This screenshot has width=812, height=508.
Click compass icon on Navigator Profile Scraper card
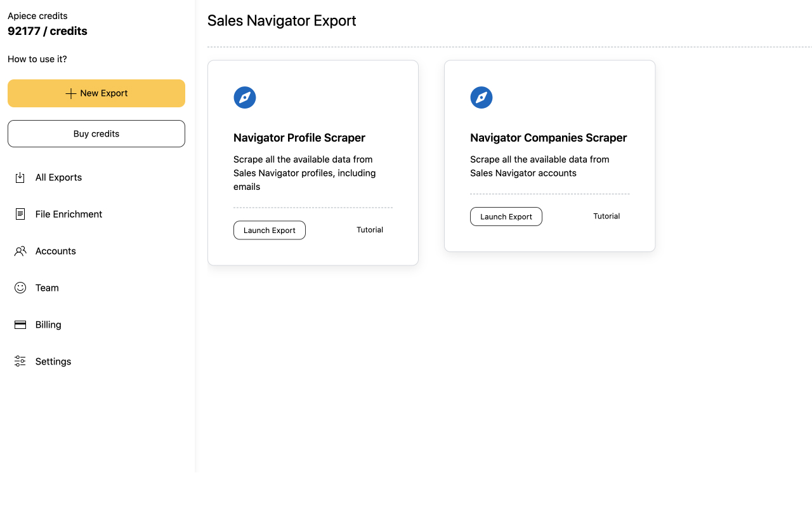pyautogui.click(x=245, y=98)
